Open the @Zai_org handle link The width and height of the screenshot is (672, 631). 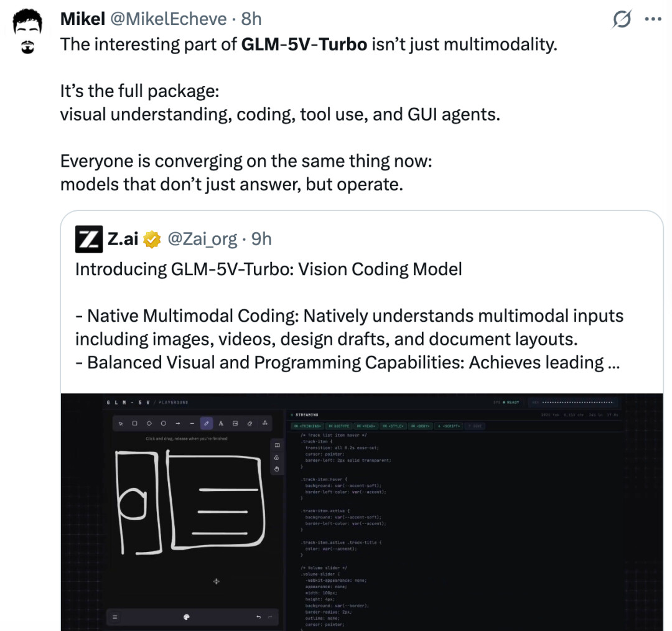203,240
